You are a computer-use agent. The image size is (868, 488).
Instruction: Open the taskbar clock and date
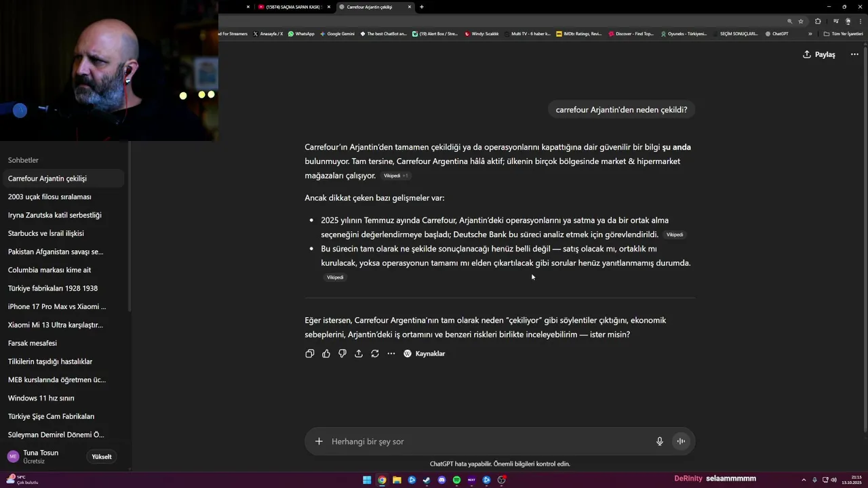tap(852, 480)
